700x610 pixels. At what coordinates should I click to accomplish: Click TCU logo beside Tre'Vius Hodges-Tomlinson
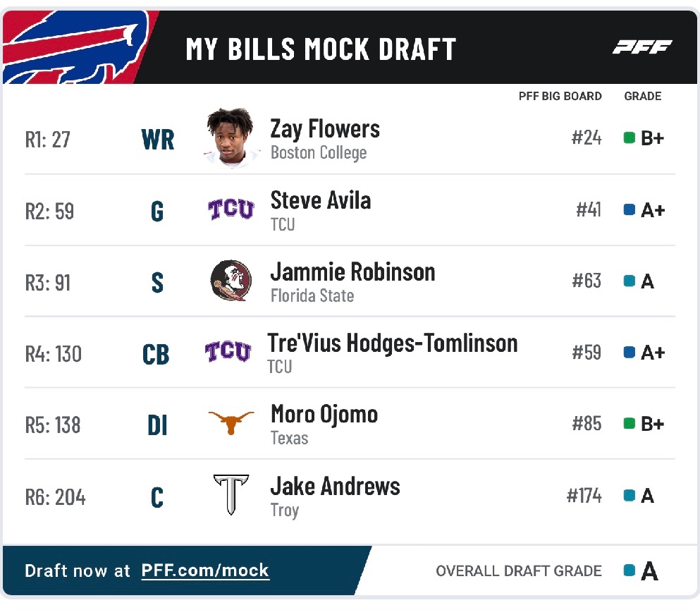coord(228,351)
